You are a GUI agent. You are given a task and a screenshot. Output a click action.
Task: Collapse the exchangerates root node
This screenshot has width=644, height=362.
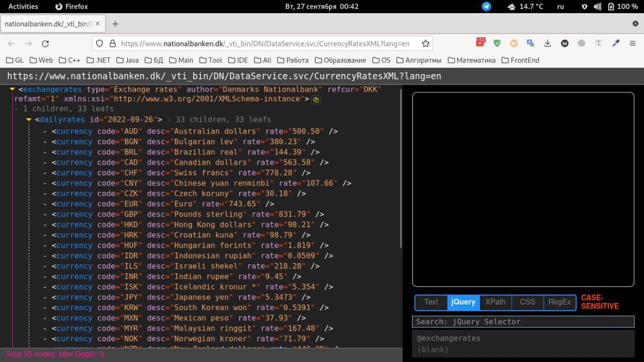(x=12, y=89)
